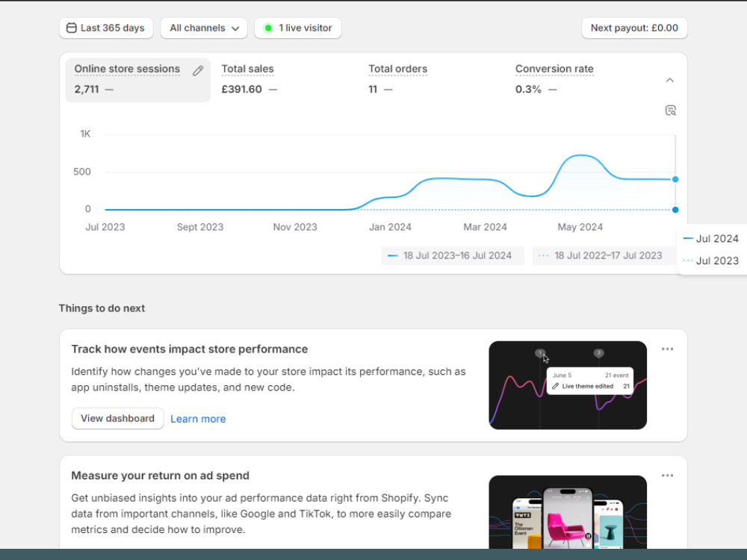The height and width of the screenshot is (560, 747).
Task: Click the Jan 2024 axis label
Action: point(390,227)
